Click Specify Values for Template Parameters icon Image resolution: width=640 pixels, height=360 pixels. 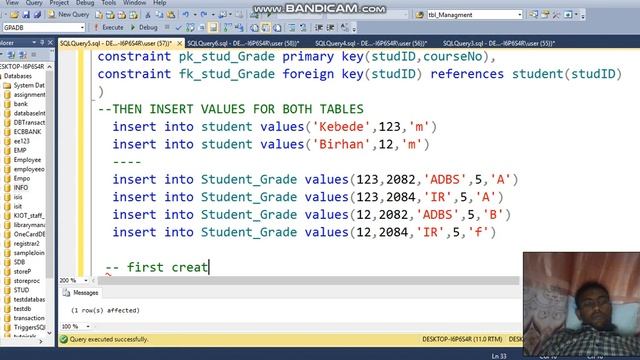(x=345, y=28)
